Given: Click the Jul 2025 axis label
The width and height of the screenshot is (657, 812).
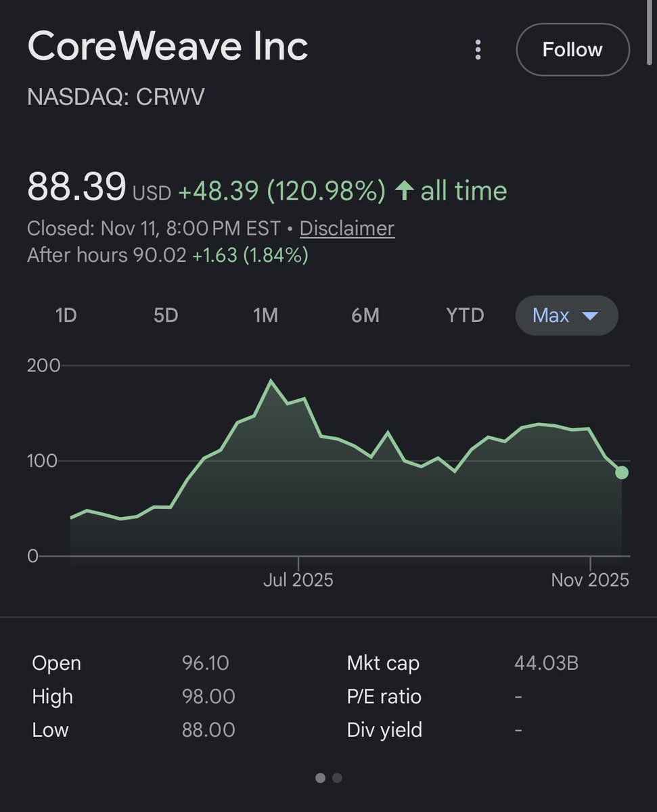Looking at the screenshot, I should tap(298, 580).
